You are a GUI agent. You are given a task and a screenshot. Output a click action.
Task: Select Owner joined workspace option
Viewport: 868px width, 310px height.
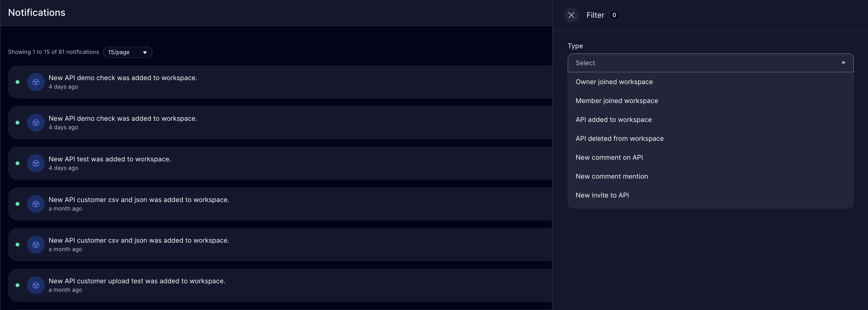point(614,82)
